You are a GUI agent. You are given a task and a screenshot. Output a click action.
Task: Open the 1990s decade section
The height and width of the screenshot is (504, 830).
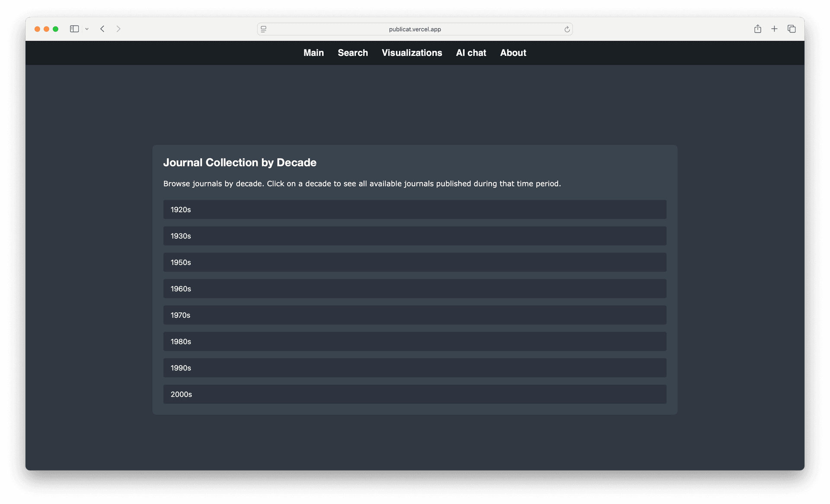[415, 368]
